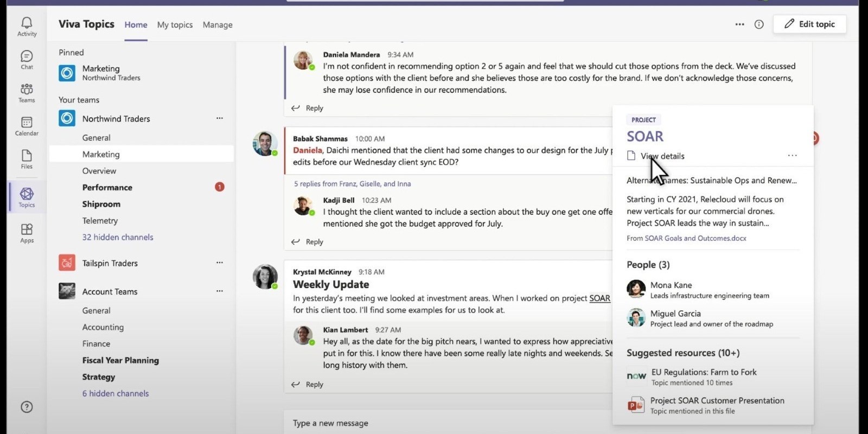
Task: Click the Daniela mention in Babak's message
Action: coord(308,150)
